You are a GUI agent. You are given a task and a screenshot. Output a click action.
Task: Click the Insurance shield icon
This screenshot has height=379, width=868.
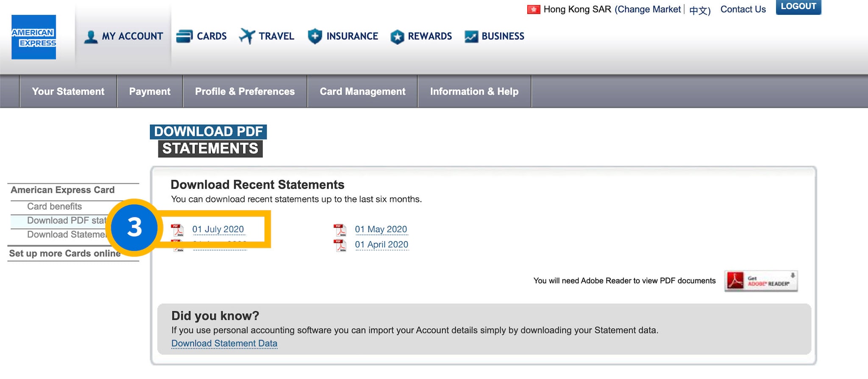[x=314, y=36]
